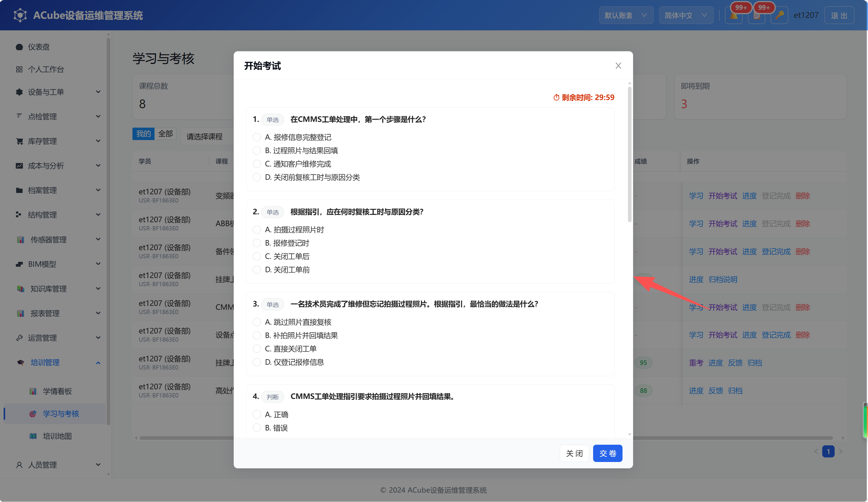The width and height of the screenshot is (868, 502).
Task: Click the 传感器管理 icon
Action: (x=21, y=239)
